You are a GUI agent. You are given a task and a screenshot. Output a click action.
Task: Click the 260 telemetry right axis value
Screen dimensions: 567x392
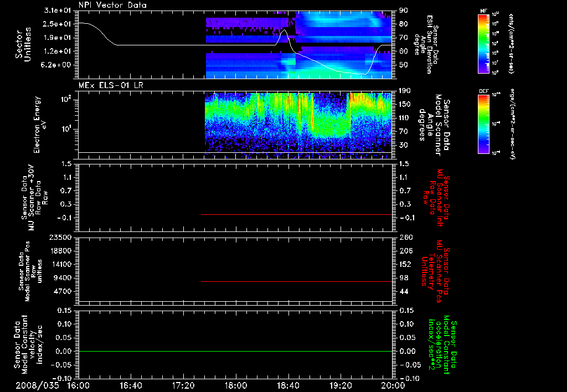(x=406, y=237)
